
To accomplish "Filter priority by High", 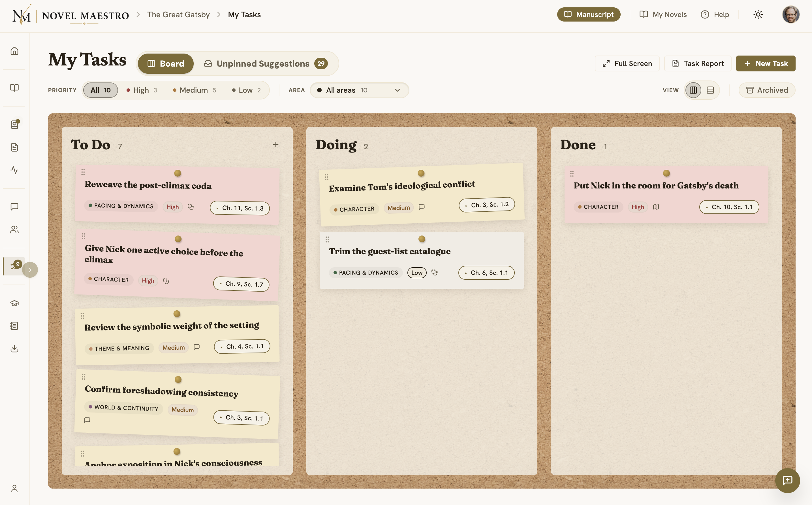I will click(x=142, y=90).
